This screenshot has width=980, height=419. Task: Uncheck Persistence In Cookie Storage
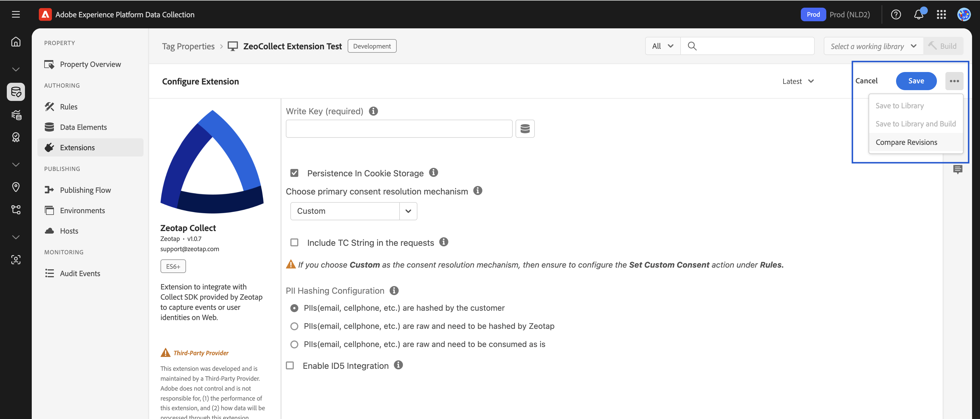pyautogui.click(x=294, y=173)
